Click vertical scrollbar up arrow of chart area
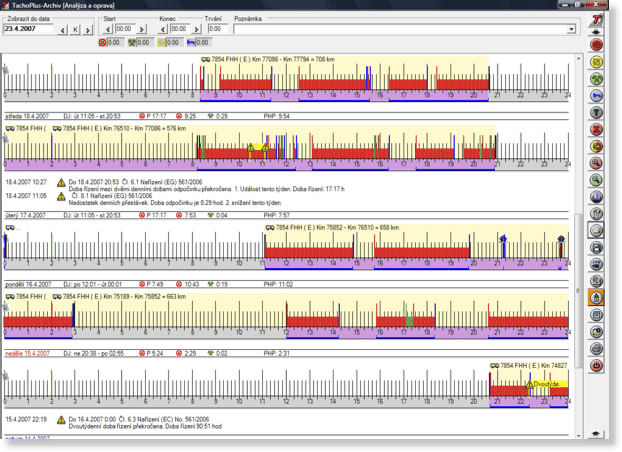 [578, 58]
